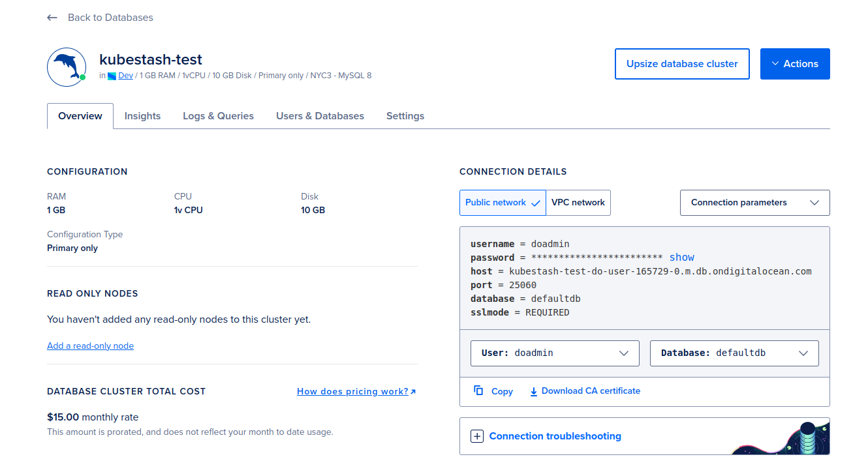
Task: Open the Database defaultdb dropdown
Action: [734, 353]
